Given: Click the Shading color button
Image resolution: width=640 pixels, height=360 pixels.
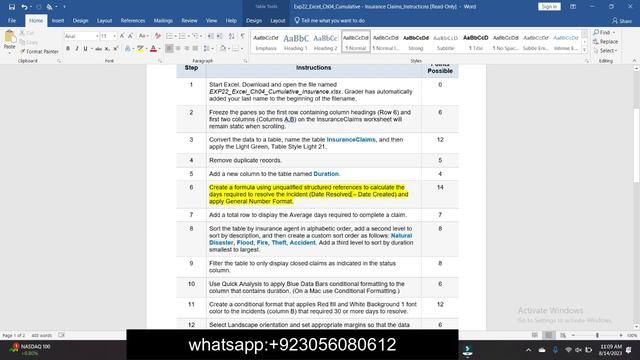Looking at the screenshot, I should [x=222, y=49].
